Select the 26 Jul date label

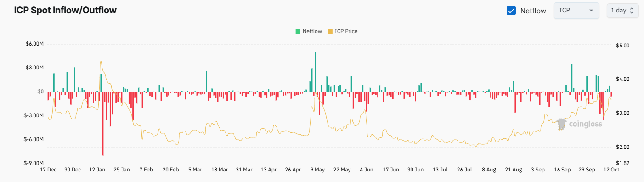(464, 170)
